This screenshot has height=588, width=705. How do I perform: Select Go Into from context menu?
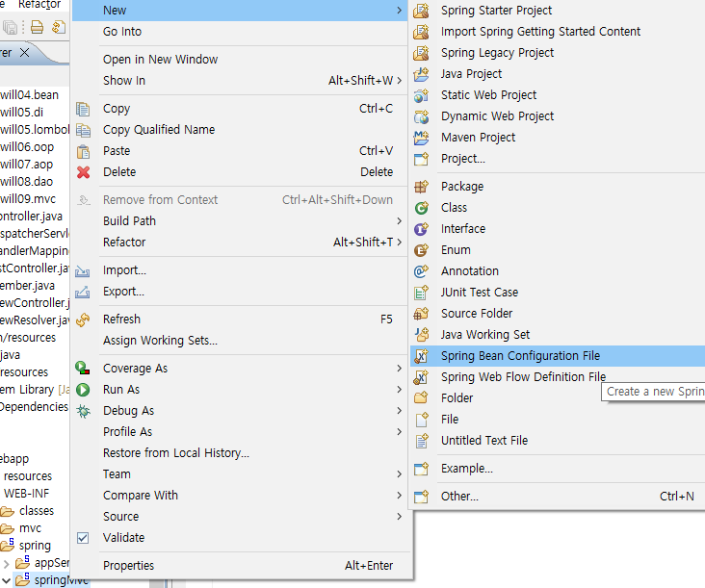tap(122, 32)
